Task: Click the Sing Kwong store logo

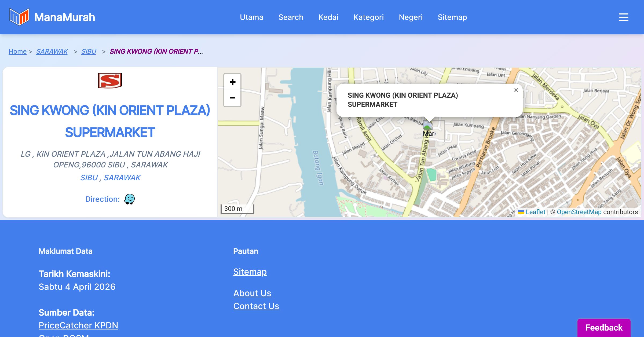Action: [110, 80]
